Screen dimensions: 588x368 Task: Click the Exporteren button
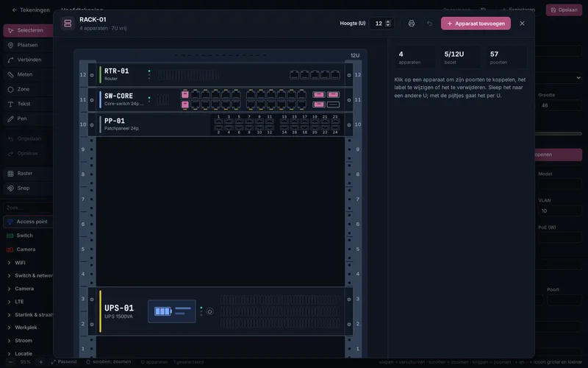[518, 10]
